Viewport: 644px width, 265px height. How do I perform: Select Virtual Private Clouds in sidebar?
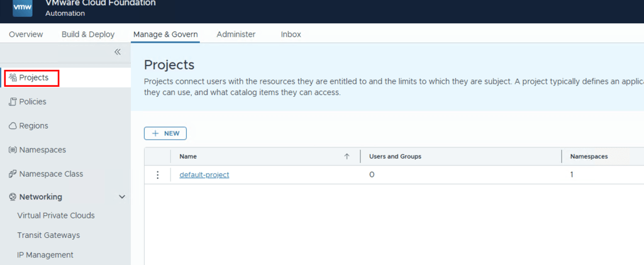[56, 215]
